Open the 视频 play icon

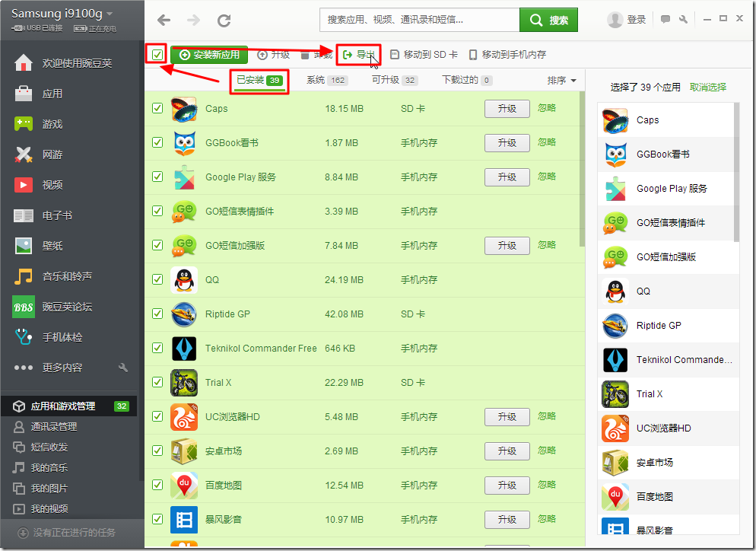click(x=23, y=185)
